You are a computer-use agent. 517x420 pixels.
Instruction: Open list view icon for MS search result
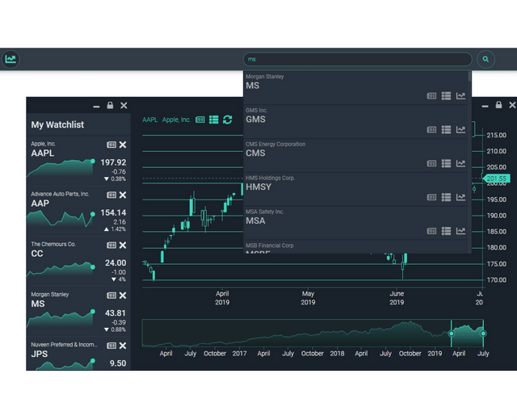[x=446, y=96]
